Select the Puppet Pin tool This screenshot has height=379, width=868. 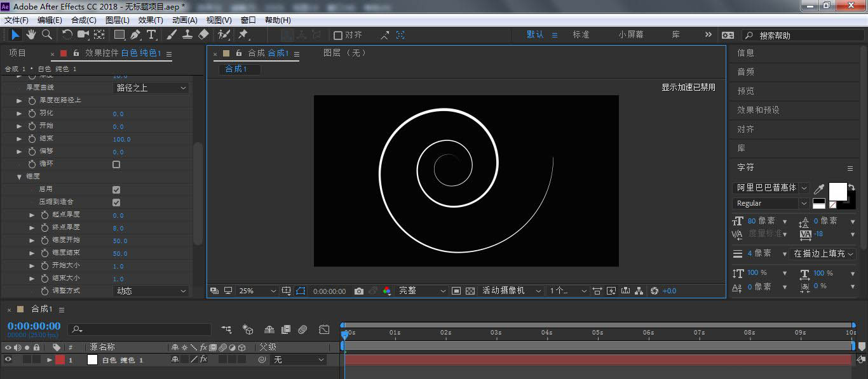(243, 35)
